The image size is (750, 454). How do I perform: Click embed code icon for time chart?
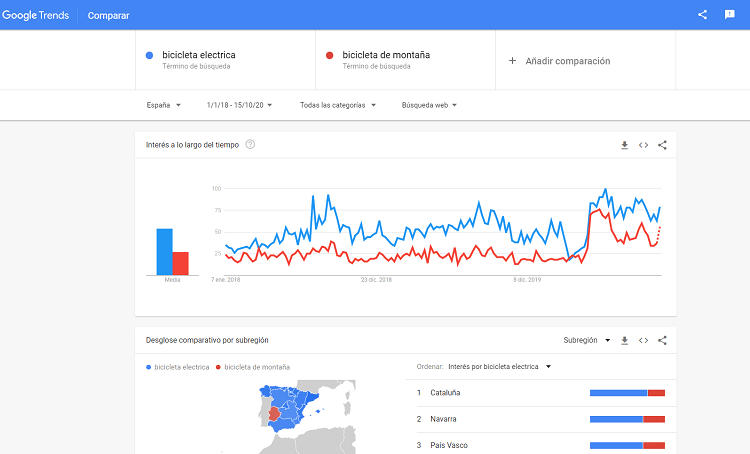643,145
